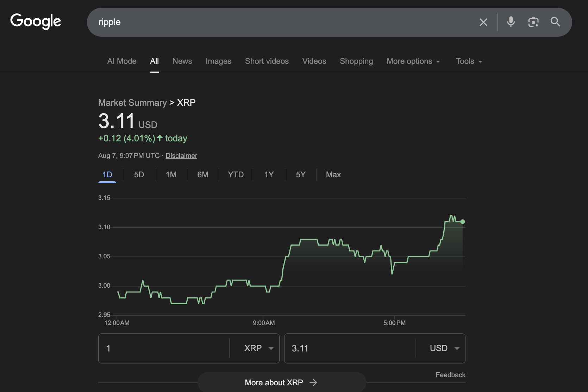Open the News tab
Screen dimensions: 588x392
(x=182, y=61)
